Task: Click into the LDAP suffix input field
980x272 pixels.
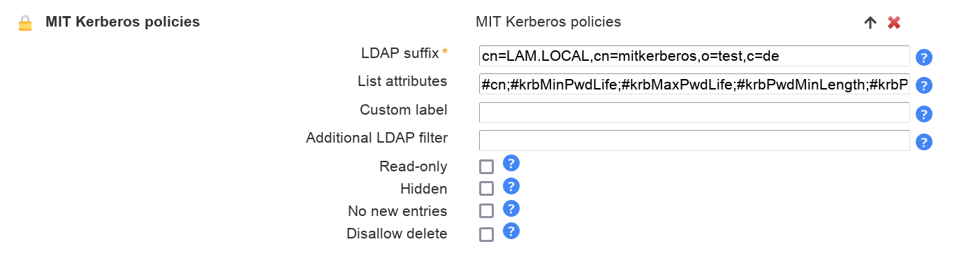Action: coord(694,56)
